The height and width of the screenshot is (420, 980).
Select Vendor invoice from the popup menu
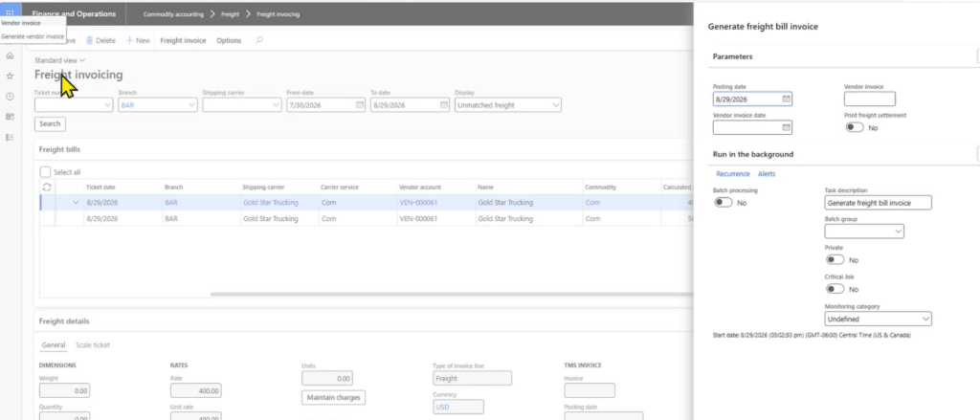point(21,23)
